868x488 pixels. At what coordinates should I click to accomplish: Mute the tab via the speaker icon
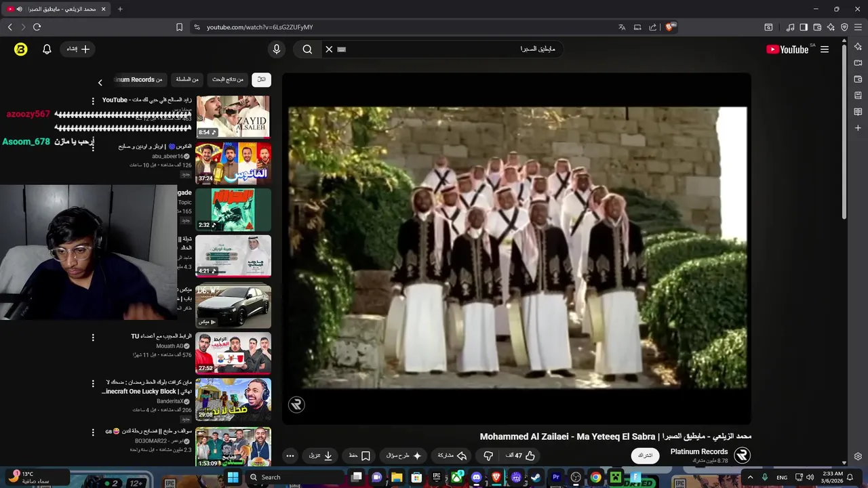coord(19,9)
